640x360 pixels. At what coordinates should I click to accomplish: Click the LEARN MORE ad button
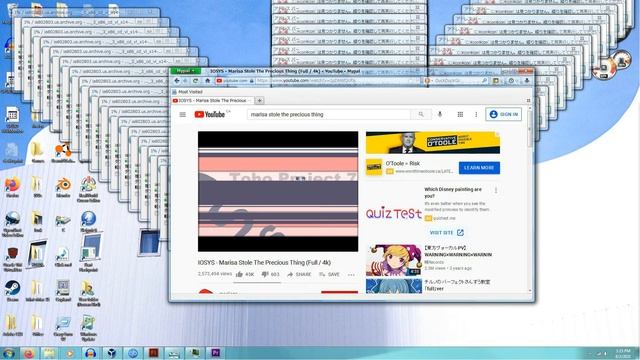(x=479, y=168)
